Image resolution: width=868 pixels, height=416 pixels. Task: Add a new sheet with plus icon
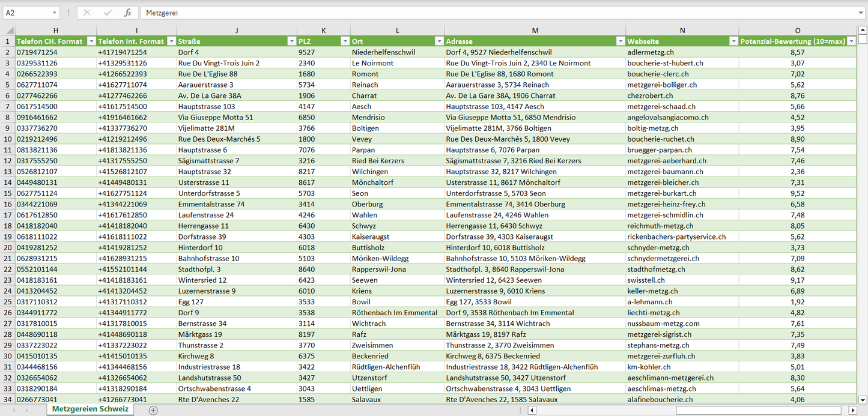[153, 410]
